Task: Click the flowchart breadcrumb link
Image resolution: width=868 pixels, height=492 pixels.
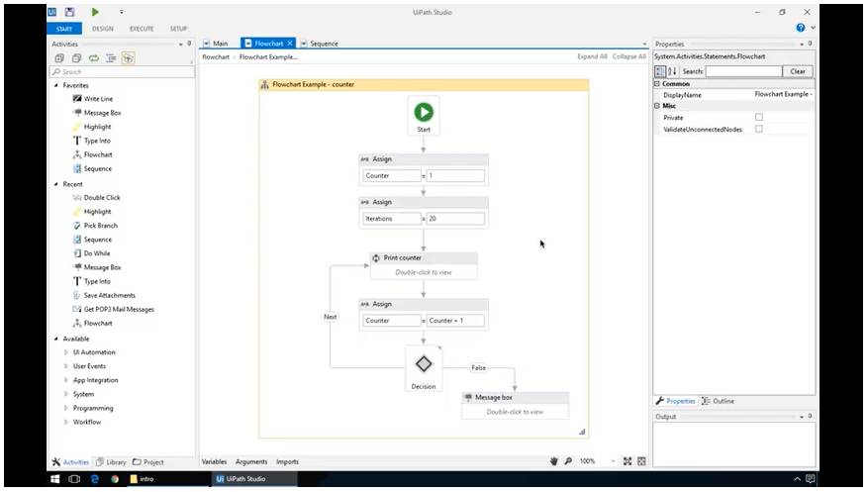Action: (x=216, y=57)
